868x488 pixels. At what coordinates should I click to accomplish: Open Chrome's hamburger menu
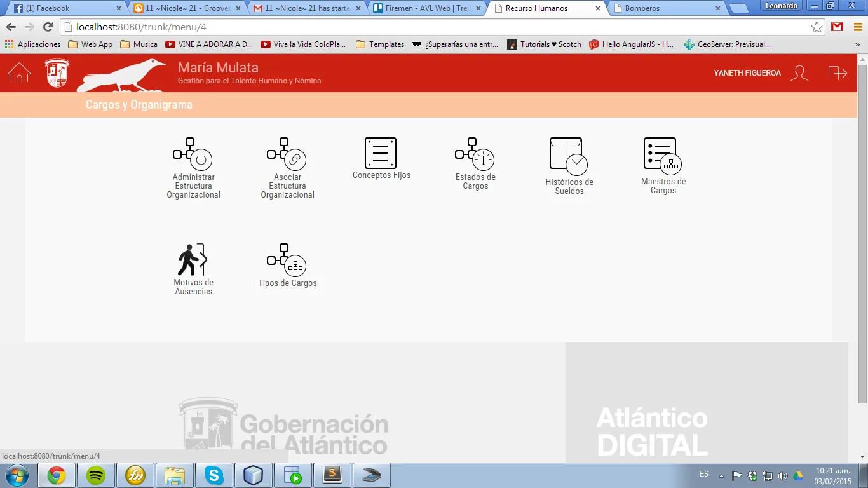857,27
